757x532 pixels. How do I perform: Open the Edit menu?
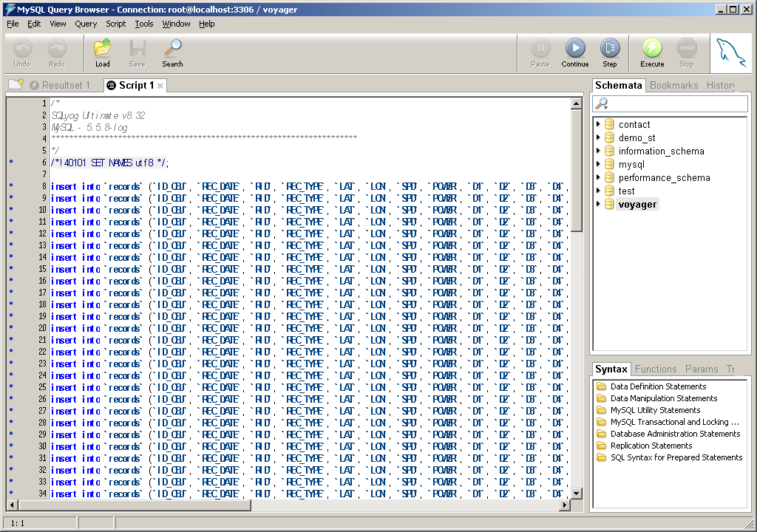click(x=34, y=24)
